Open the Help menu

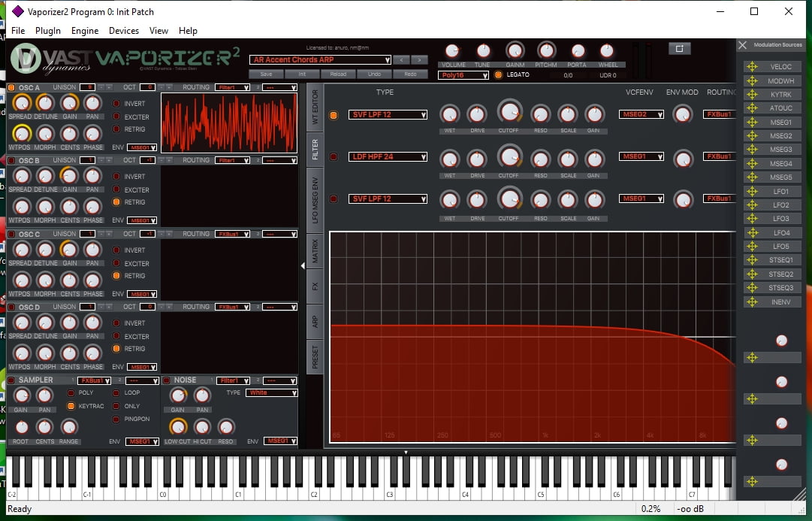point(188,31)
